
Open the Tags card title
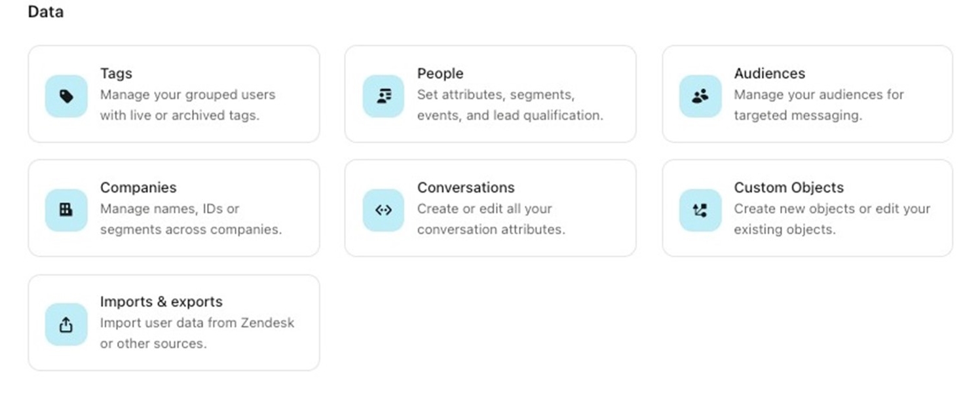pyautogui.click(x=116, y=73)
